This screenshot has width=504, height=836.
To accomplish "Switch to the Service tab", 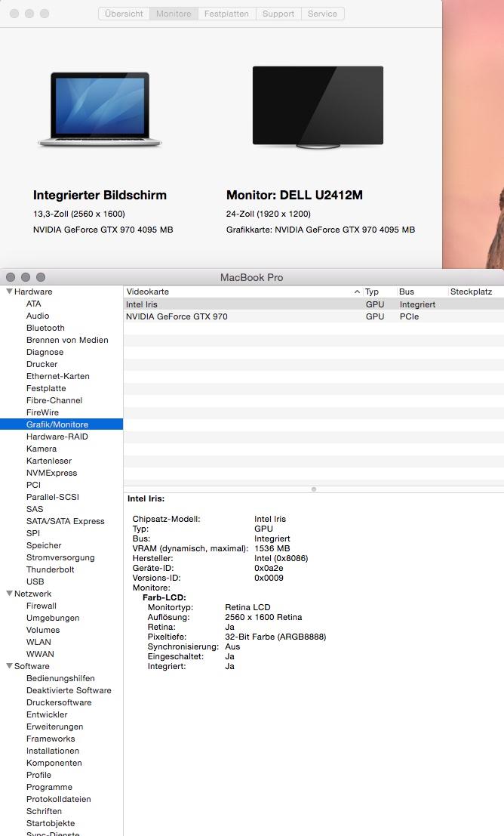I will coord(322,14).
